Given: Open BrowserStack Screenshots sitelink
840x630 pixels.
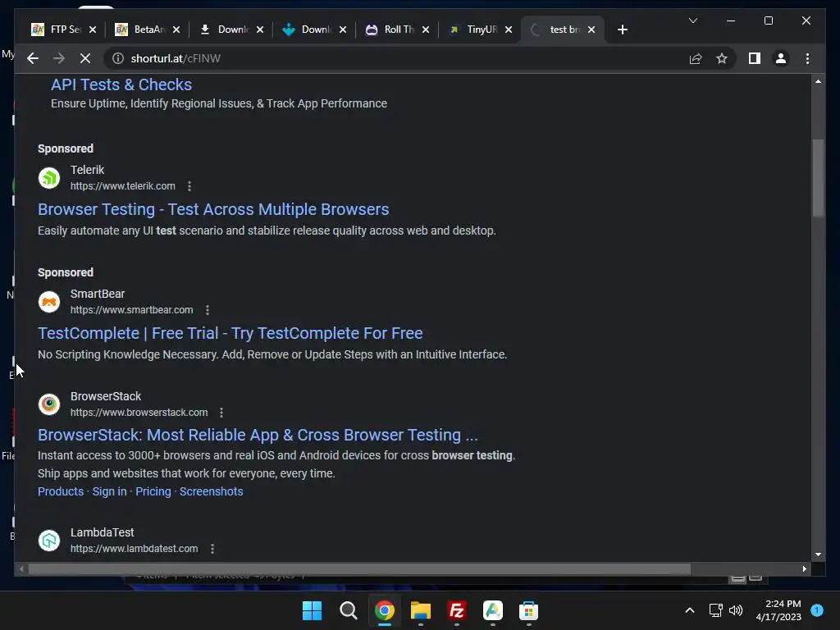Looking at the screenshot, I should [211, 491].
